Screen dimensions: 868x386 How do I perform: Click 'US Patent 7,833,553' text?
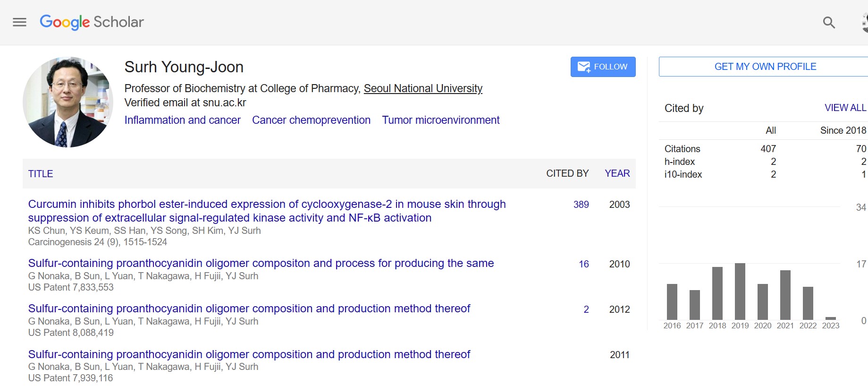point(71,287)
